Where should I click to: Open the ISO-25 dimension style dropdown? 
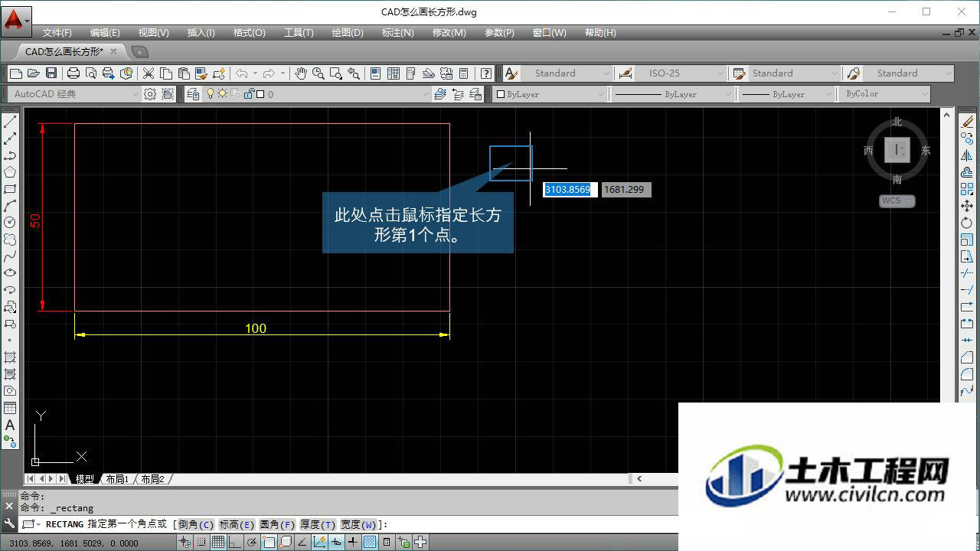coord(681,73)
